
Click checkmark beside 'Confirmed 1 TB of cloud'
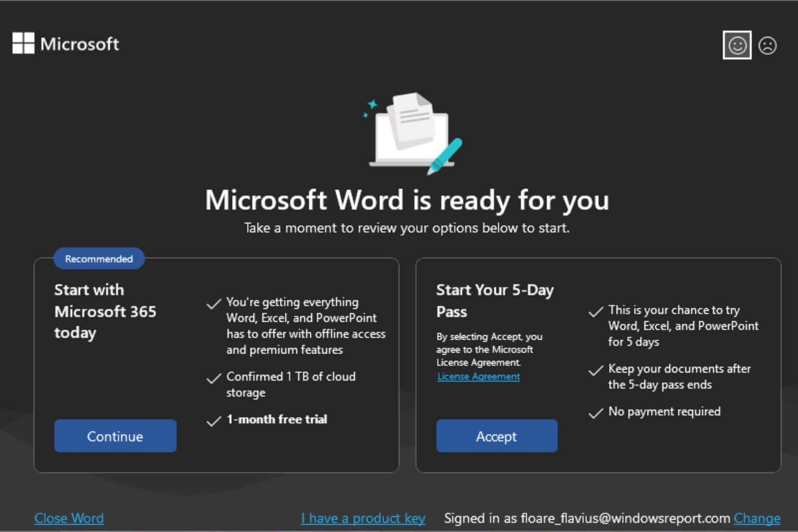click(214, 378)
